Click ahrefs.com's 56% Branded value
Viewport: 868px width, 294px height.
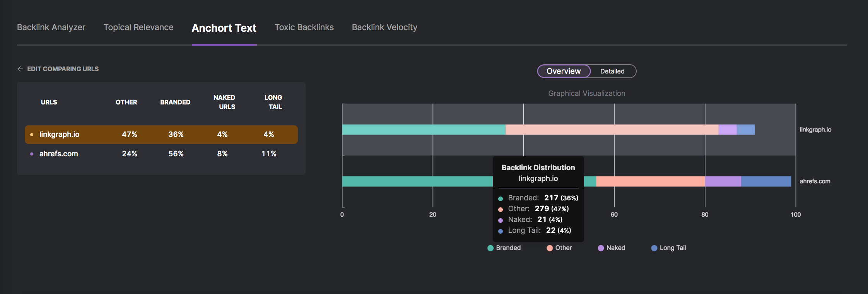(176, 154)
